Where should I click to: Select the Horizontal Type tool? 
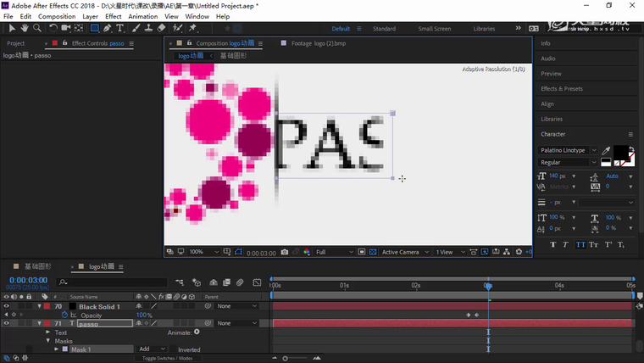click(x=119, y=28)
